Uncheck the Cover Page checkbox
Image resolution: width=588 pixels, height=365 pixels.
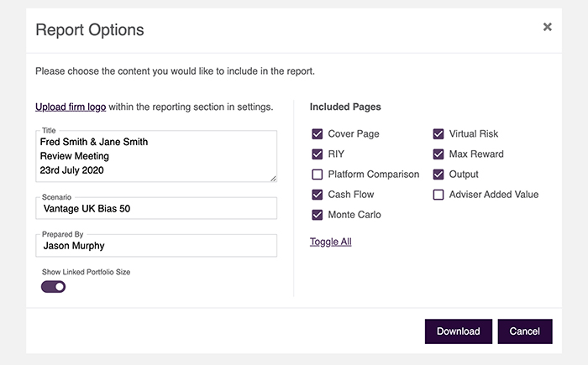click(x=318, y=133)
